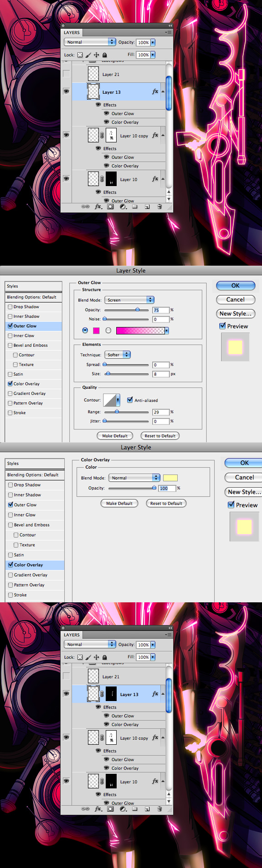262x868 pixels.
Task: Lock layer position in lower Layers panel
Action: [x=96, y=657]
